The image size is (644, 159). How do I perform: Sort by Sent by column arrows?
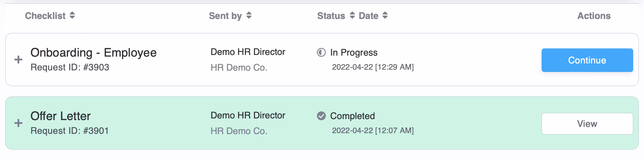[249, 15]
